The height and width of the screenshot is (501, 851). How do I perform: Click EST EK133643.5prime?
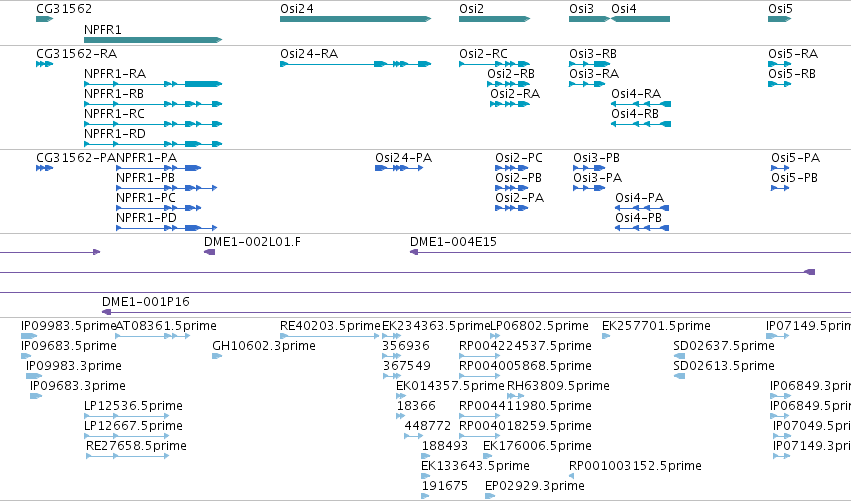click(426, 476)
